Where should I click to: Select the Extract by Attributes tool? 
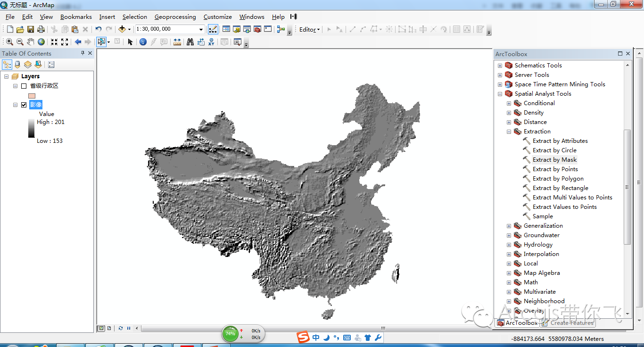click(560, 141)
